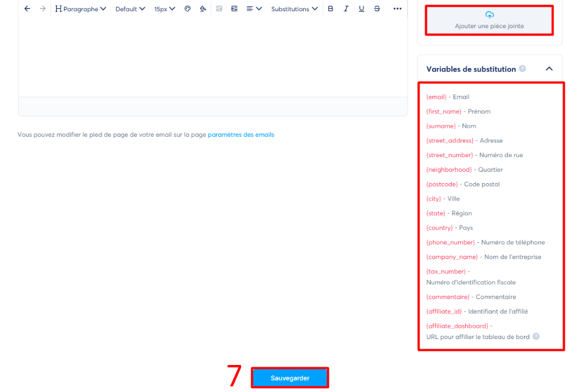Select the {company_name} variable
Screen dimensions: 580x392
(x=452, y=257)
